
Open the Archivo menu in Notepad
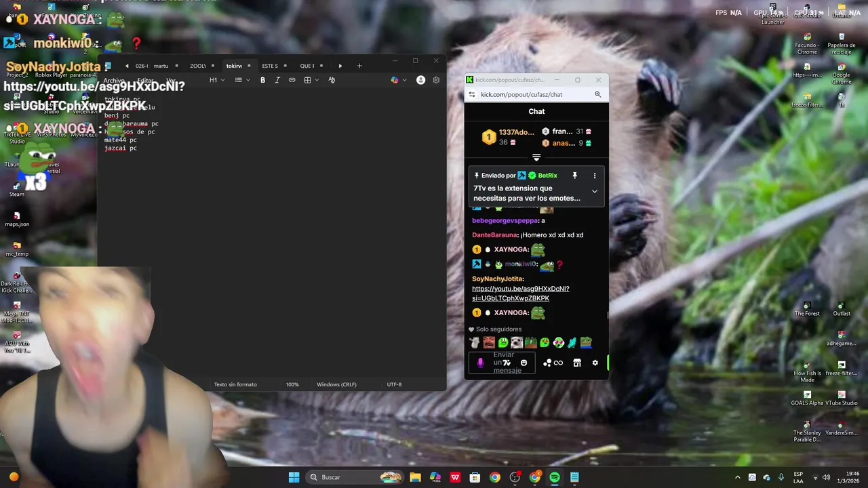point(114,80)
